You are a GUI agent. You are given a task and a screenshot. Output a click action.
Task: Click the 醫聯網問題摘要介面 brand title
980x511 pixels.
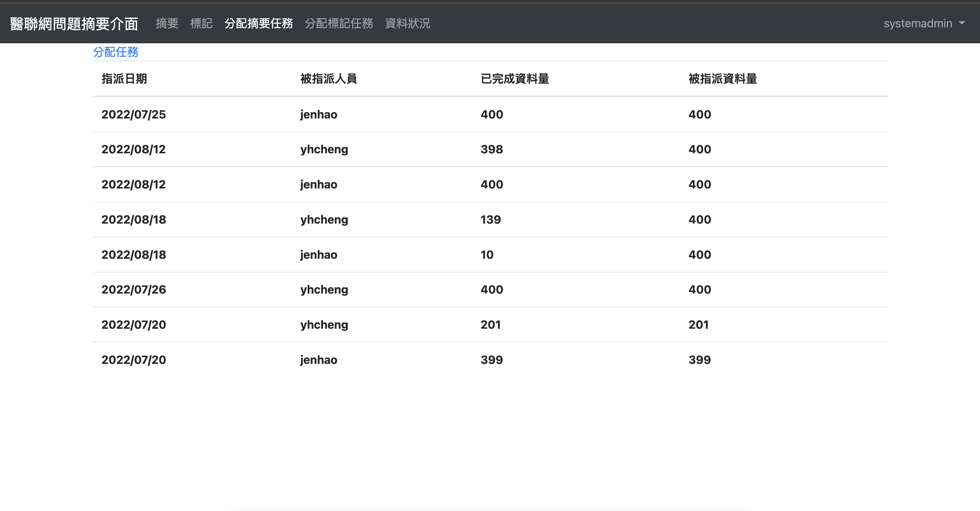(74, 23)
